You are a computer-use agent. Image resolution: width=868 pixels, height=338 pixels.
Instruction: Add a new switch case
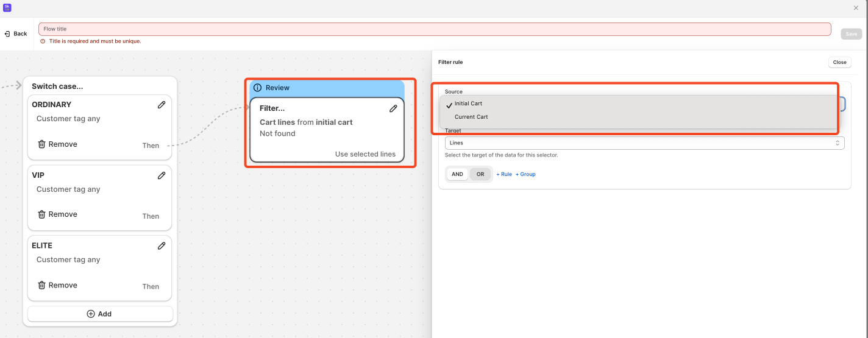[100, 314]
